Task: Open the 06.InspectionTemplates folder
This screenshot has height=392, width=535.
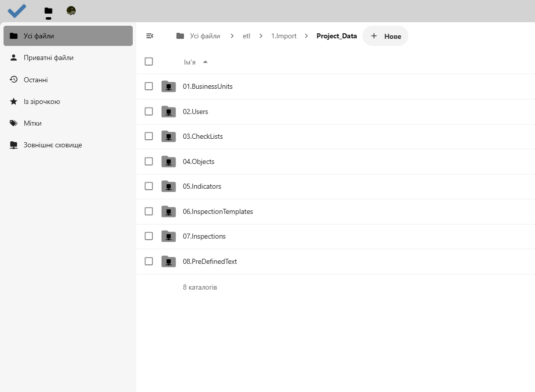Action: 218,211
